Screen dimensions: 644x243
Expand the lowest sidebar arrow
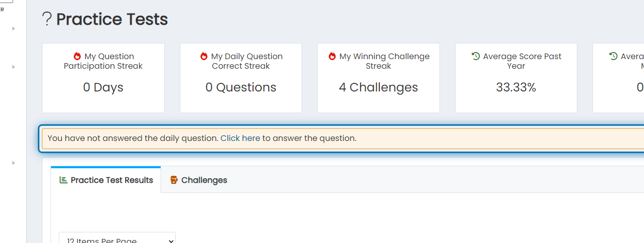tap(14, 163)
